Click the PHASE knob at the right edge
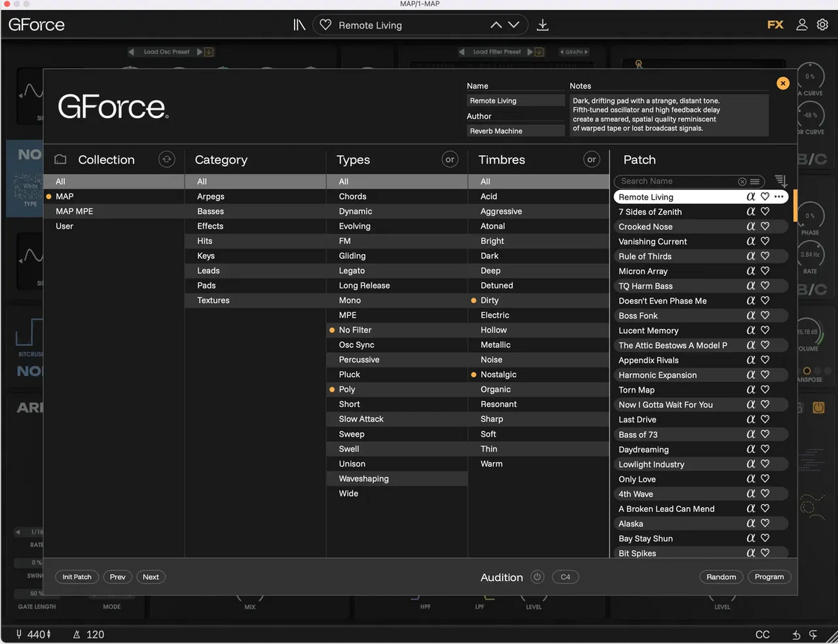This screenshot has height=644, width=838. pyautogui.click(x=810, y=216)
